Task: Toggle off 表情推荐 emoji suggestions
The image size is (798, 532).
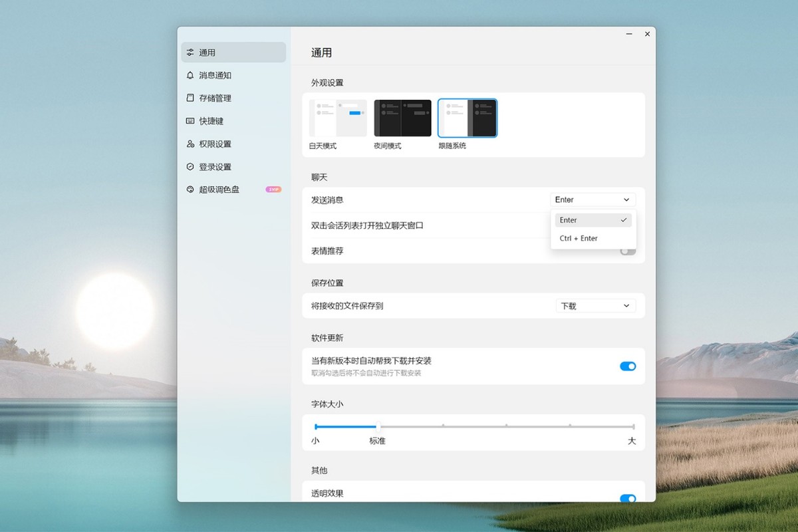Action: click(x=627, y=251)
